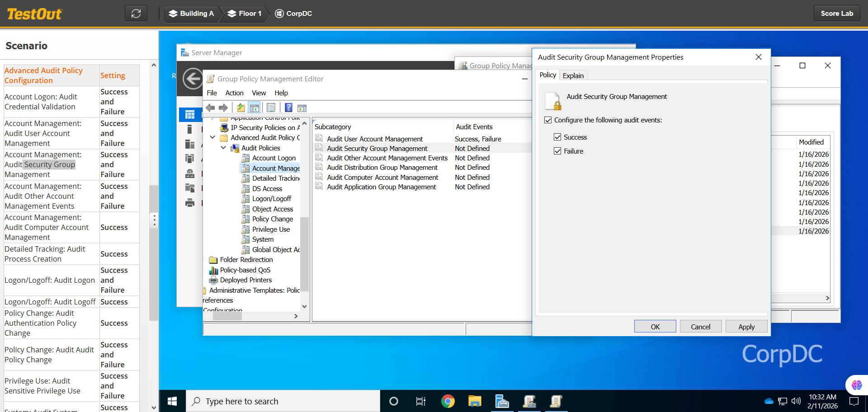
Task: Click the Windows taskbar search box
Action: (x=283, y=401)
